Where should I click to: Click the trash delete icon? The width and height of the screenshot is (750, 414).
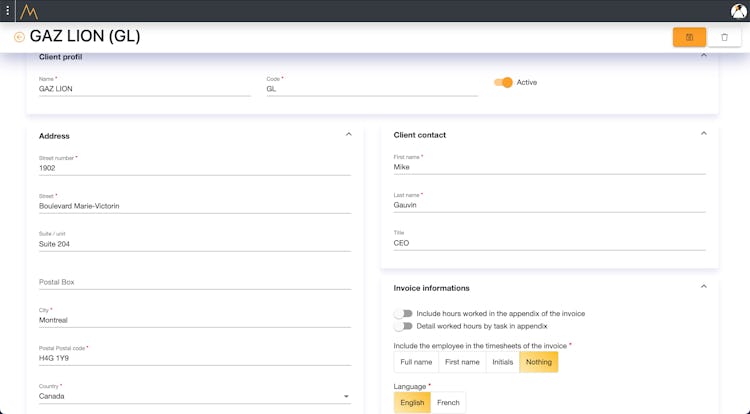click(724, 37)
